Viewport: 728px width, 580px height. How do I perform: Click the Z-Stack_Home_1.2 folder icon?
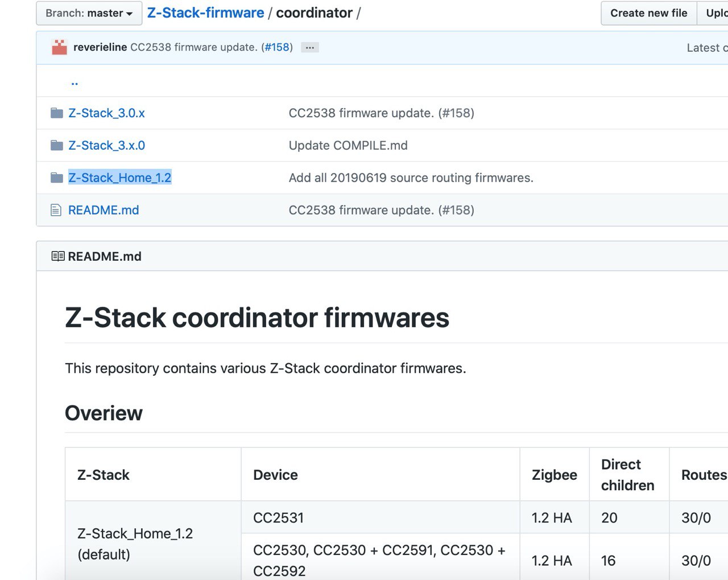56,178
